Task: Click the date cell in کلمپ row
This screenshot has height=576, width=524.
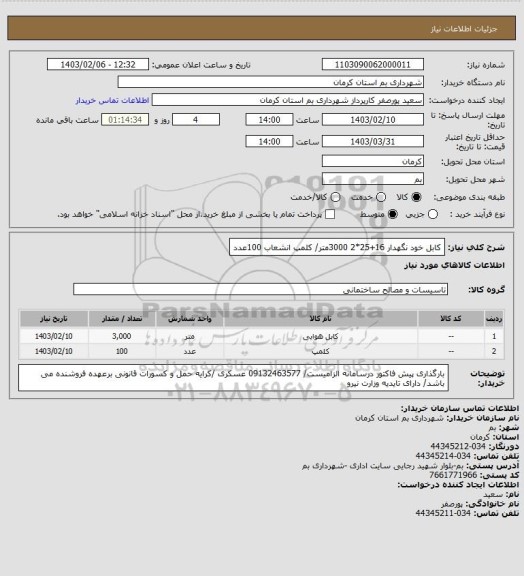Action: click(54, 351)
